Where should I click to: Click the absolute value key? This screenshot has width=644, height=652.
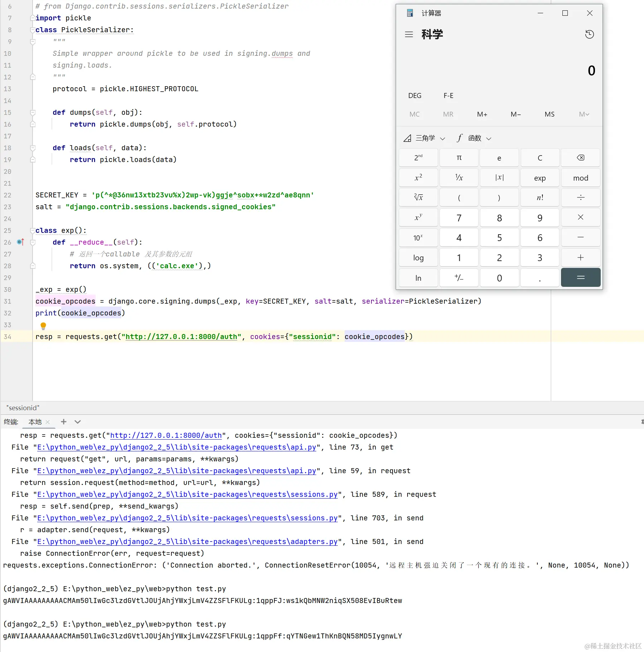(499, 178)
